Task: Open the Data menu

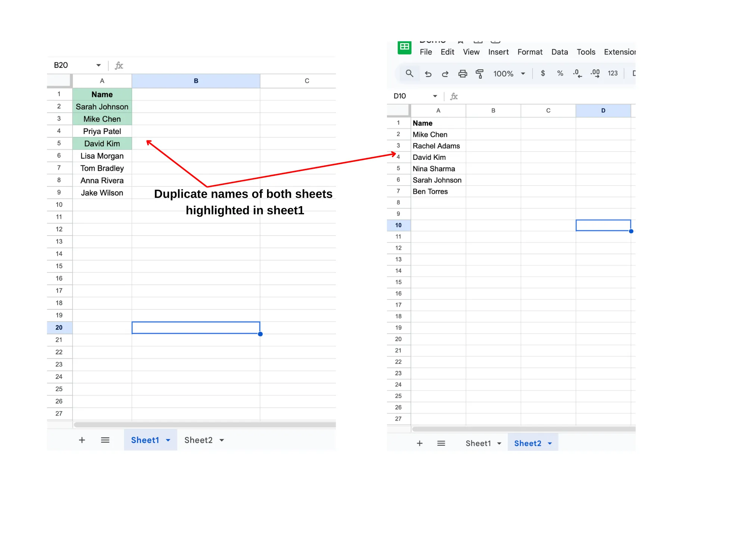Action: coord(560,52)
